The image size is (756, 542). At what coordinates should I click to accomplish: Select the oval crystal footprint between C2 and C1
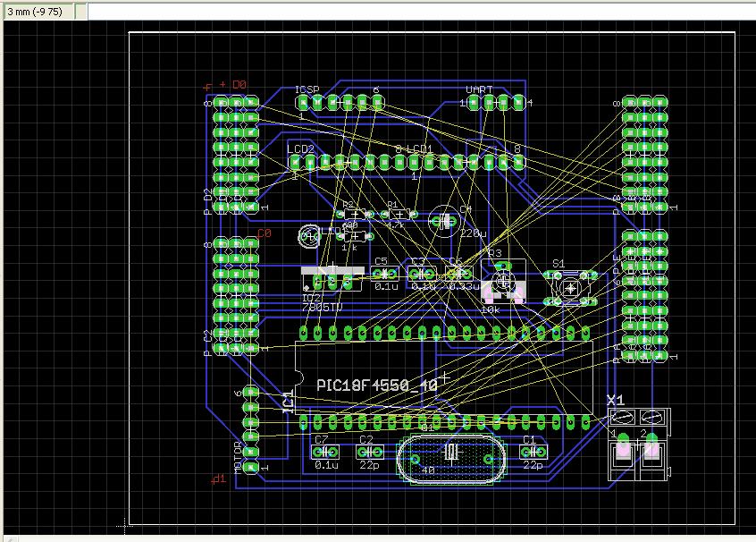click(x=451, y=459)
